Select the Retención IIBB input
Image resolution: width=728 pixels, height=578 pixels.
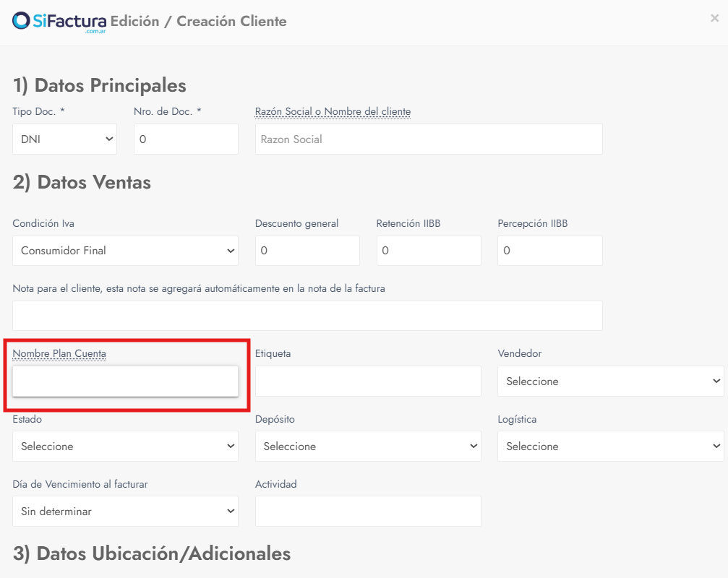coord(429,251)
